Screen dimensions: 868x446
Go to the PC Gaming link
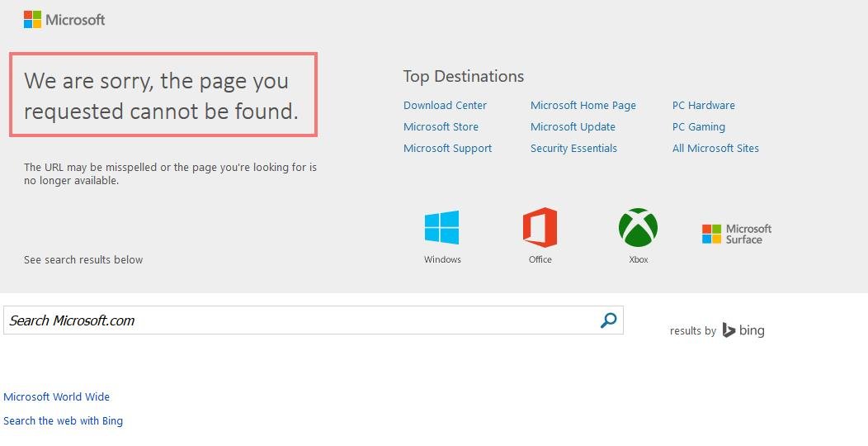[699, 127]
